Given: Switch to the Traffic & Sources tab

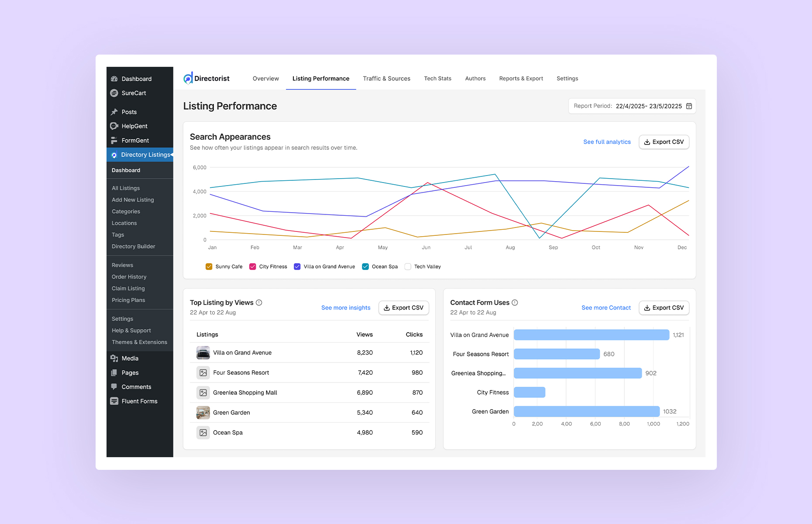Looking at the screenshot, I should coord(386,78).
